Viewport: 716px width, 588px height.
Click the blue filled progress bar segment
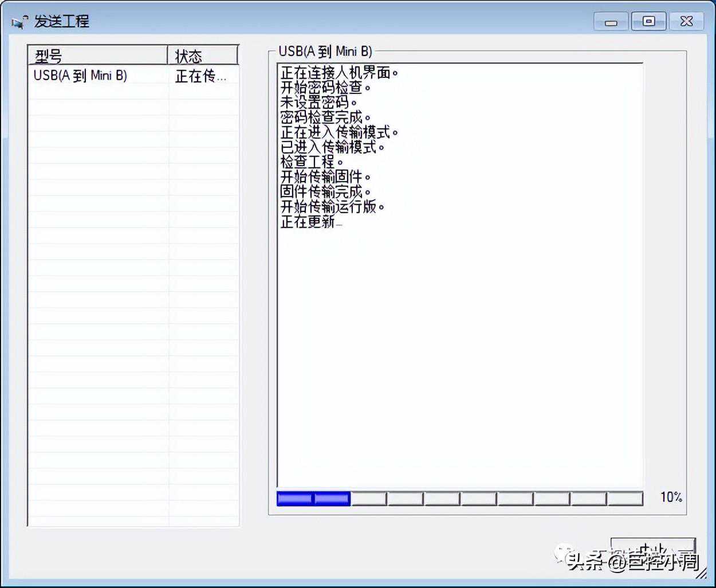pos(313,499)
